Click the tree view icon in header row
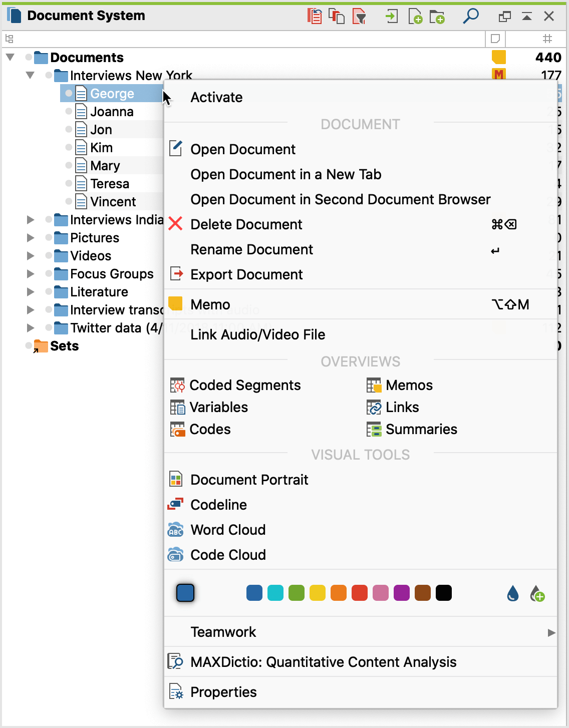The width and height of the screenshot is (569, 728). coord(10,39)
